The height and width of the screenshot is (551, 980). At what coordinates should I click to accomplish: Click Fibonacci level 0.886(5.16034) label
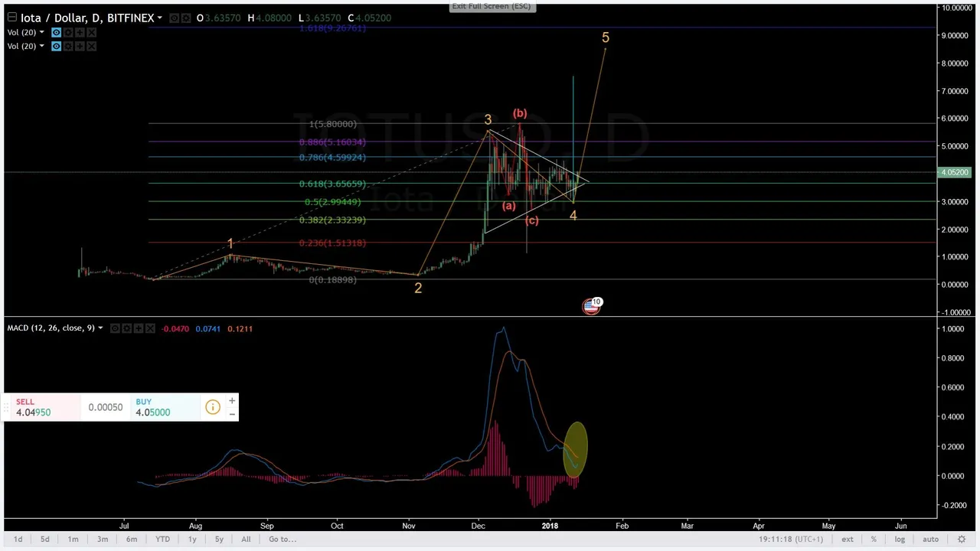coord(332,142)
